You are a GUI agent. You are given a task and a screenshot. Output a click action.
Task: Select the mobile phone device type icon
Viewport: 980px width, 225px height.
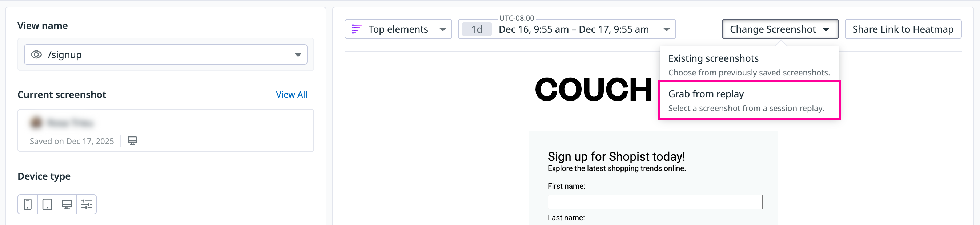click(x=27, y=204)
